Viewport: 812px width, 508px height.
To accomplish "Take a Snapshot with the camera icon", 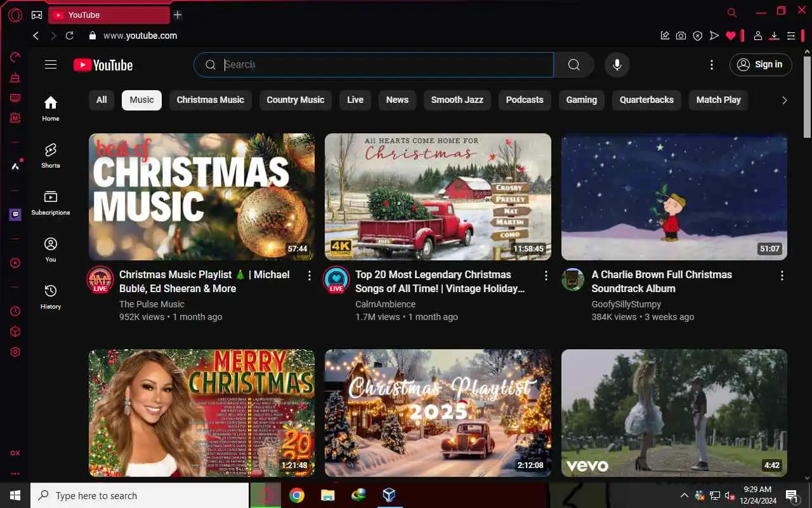I will (681, 36).
